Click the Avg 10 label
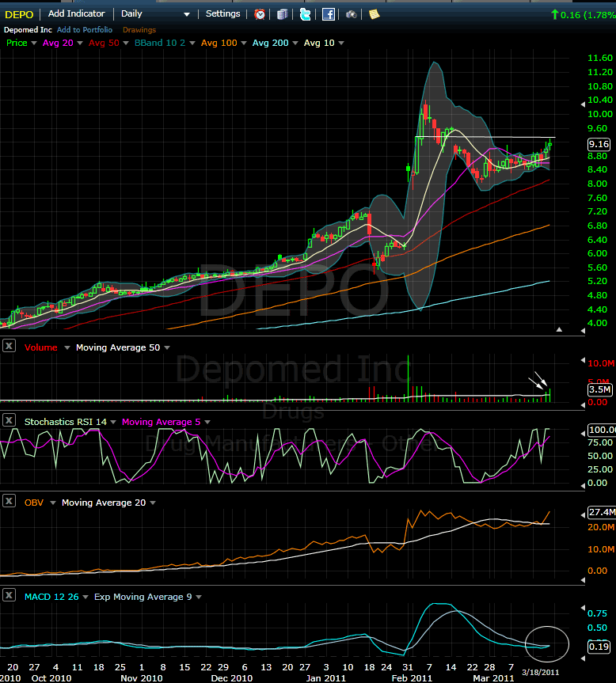616x683 pixels. click(x=319, y=43)
